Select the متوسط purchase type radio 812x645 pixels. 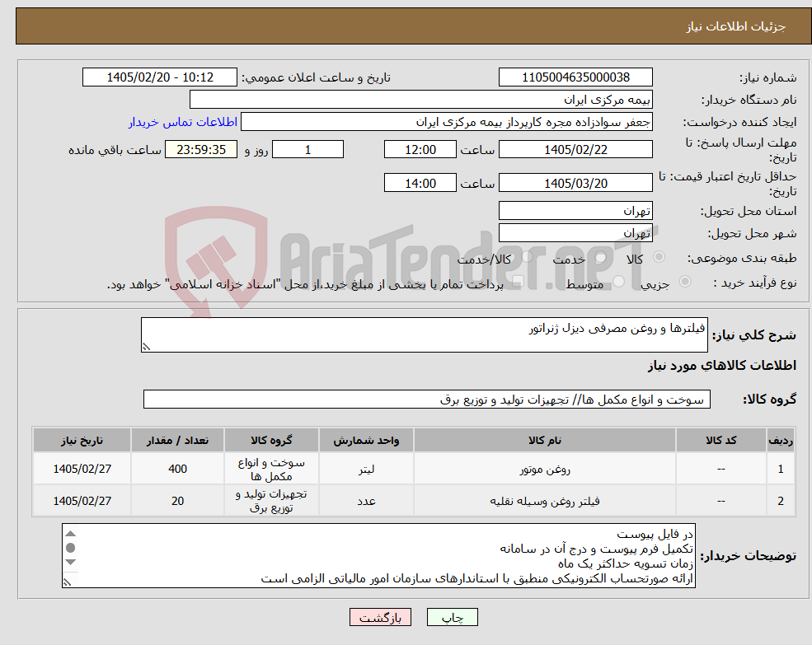point(619,282)
